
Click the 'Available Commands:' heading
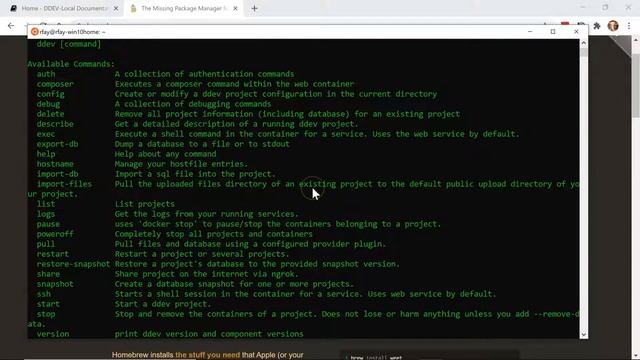71,64
